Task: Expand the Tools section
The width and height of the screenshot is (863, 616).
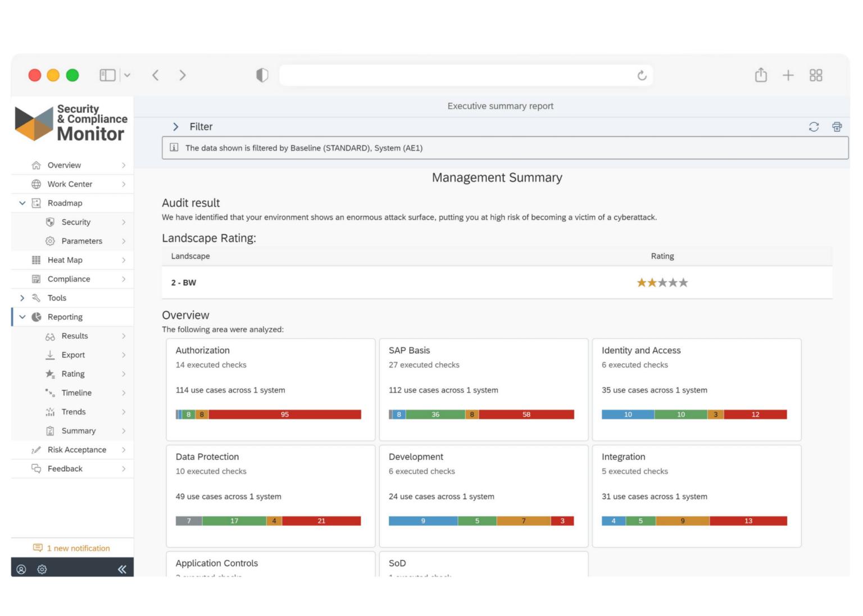Action: click(x=22, y=298)
